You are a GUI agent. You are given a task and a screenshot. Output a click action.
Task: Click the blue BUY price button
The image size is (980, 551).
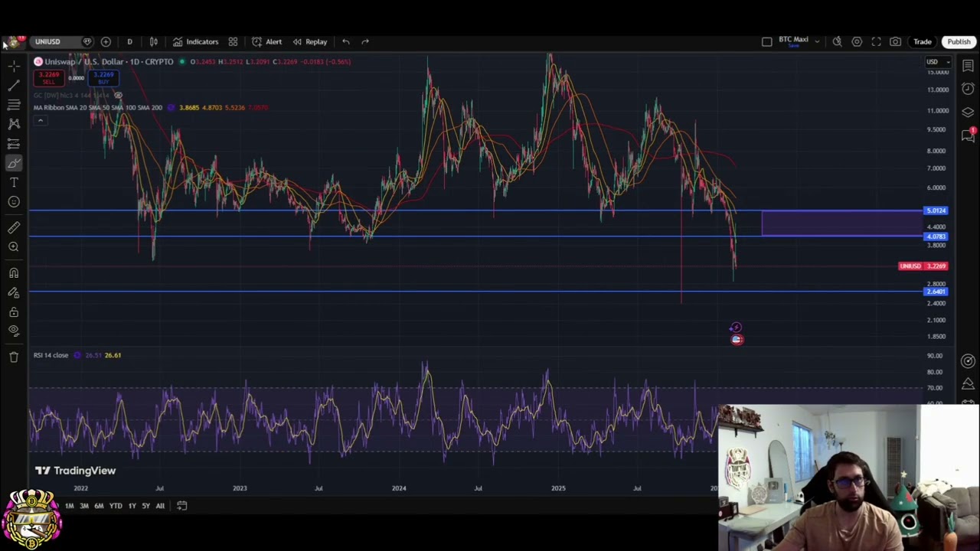[x=103, y=77]
